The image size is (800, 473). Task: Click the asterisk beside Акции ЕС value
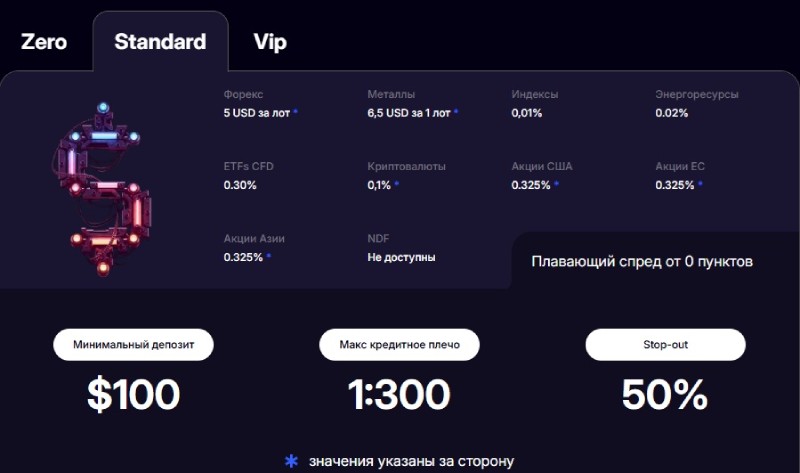[700, 185]
